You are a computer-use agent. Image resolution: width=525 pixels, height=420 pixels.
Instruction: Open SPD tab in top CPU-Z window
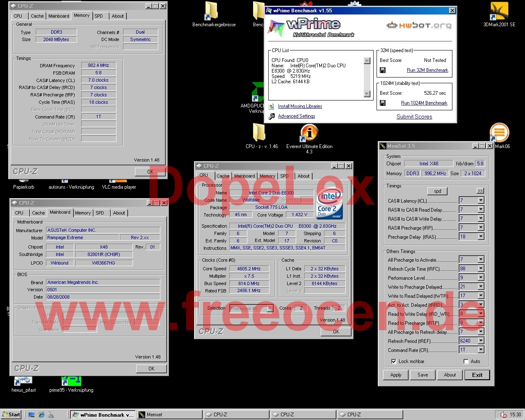coord(98,16)
